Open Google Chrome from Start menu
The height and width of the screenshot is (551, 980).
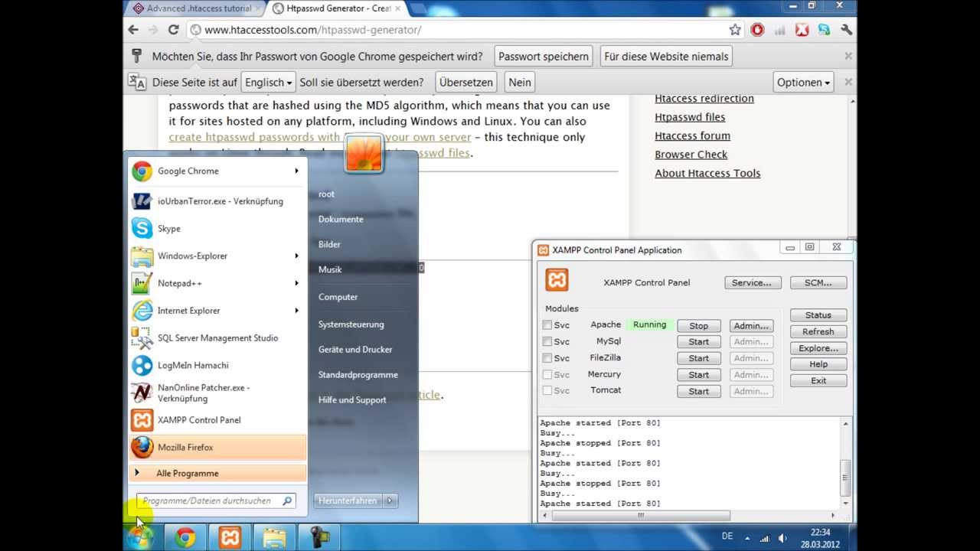[x=218, y=171]
